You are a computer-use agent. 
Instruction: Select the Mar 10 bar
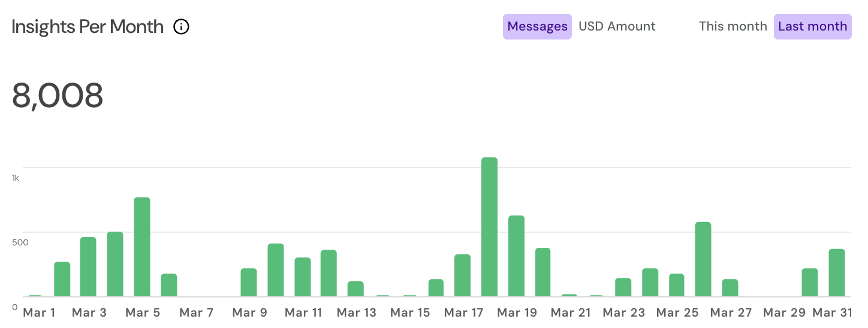point(276,270)
